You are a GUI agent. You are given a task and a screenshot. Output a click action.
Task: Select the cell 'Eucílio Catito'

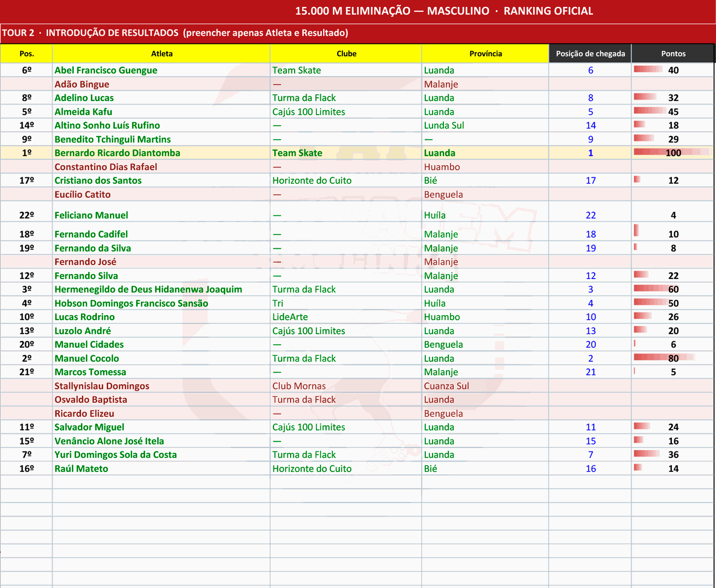pyautogui.click(x=161, y=194)
